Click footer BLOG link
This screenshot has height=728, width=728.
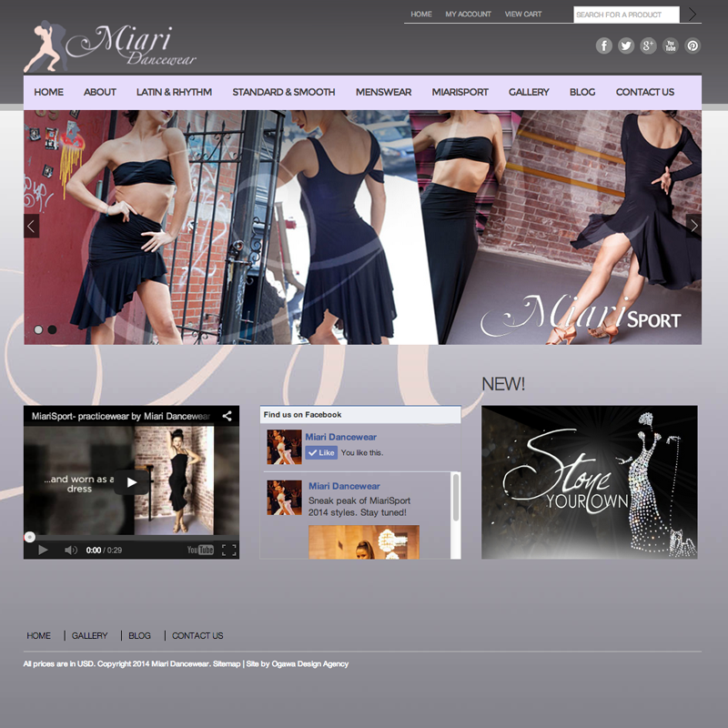coord(140,635)
